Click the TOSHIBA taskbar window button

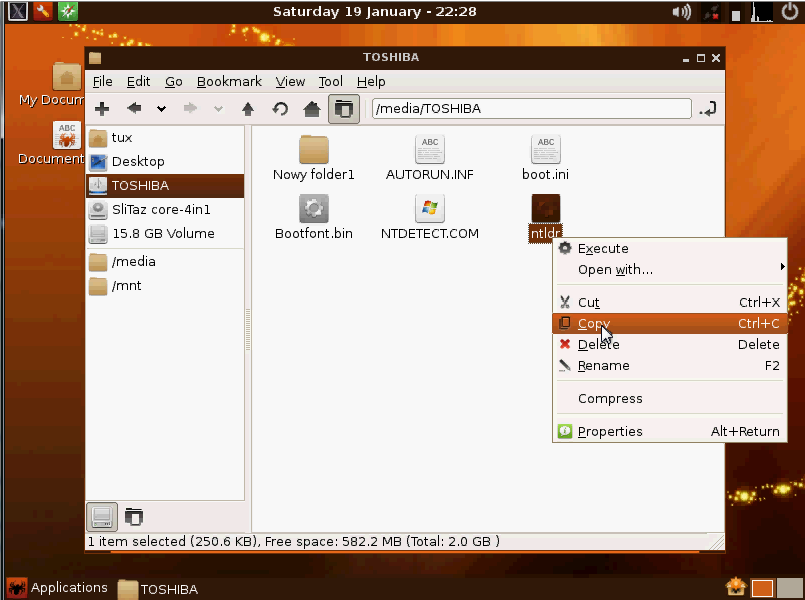158,589
